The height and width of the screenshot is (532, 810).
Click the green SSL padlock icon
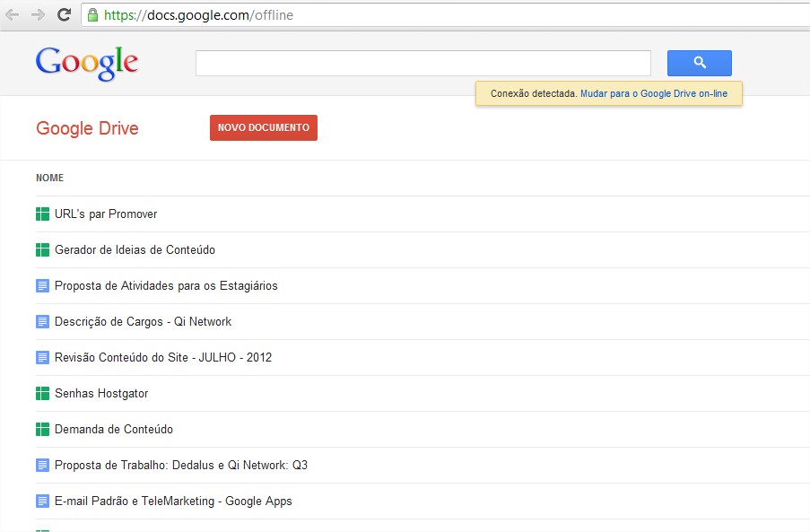[x=92, y=15]
